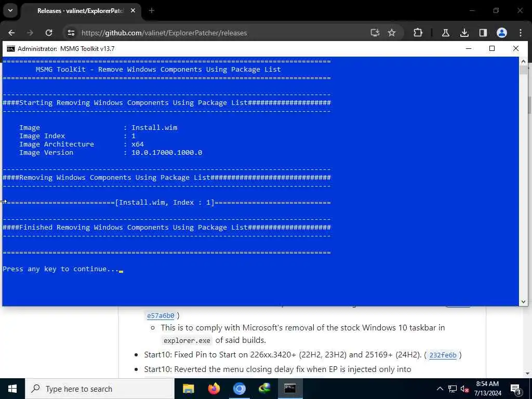Click the console scrollbar up arrow
532x399 pixels.
pos(523,61)
